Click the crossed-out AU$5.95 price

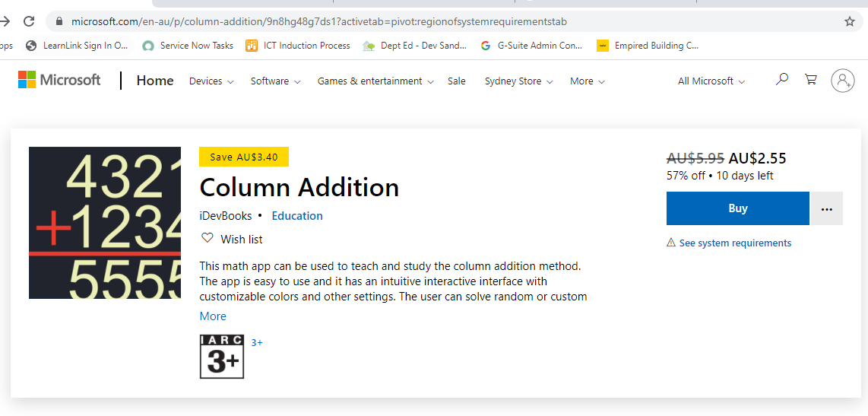click(695, 158)
